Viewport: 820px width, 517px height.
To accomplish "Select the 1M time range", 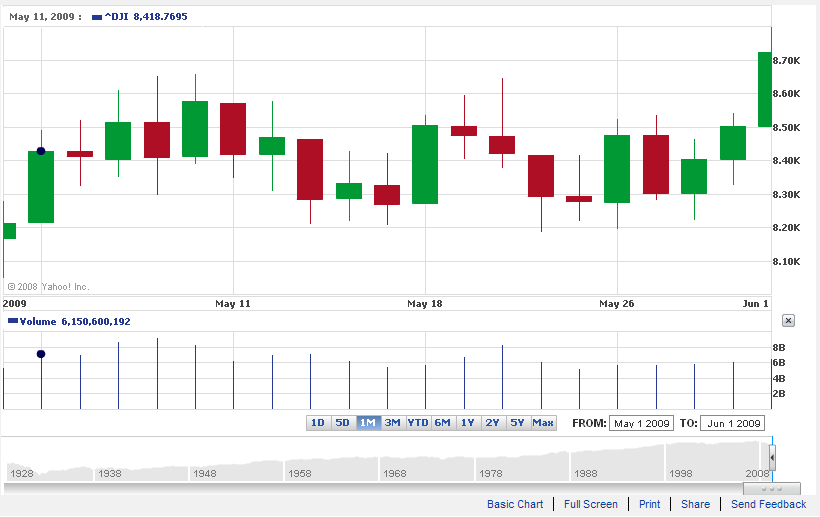I will (x=367, y=423).
